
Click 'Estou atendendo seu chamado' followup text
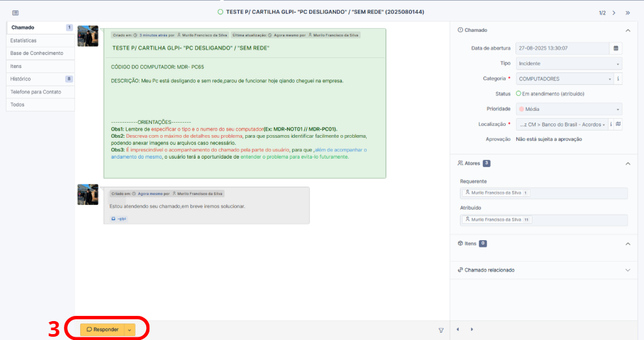177,206
